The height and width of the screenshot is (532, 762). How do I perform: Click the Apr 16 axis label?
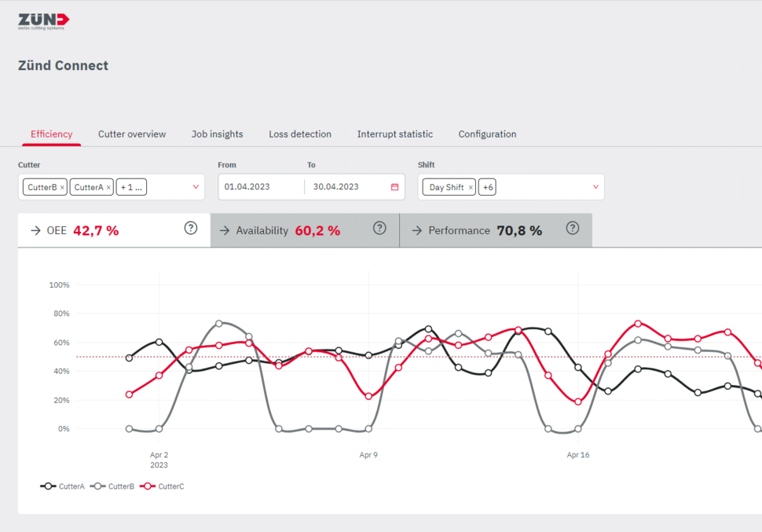[578, 455]
